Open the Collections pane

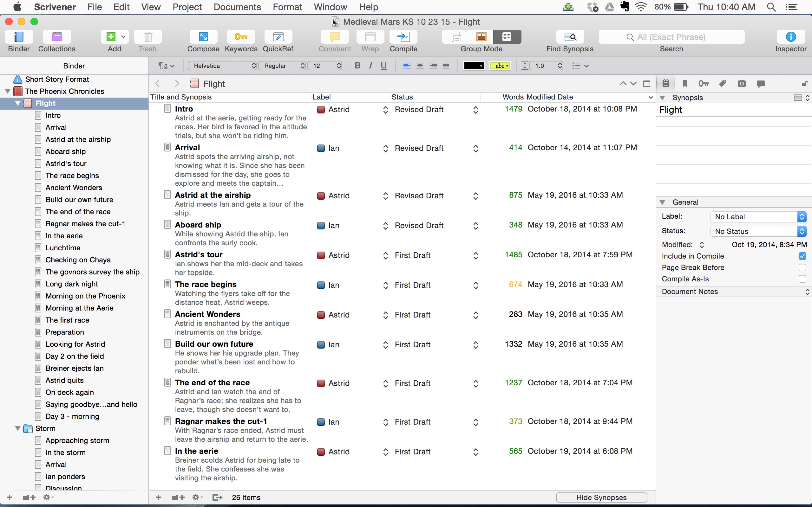pyautogui.click(x=57, y=37)
